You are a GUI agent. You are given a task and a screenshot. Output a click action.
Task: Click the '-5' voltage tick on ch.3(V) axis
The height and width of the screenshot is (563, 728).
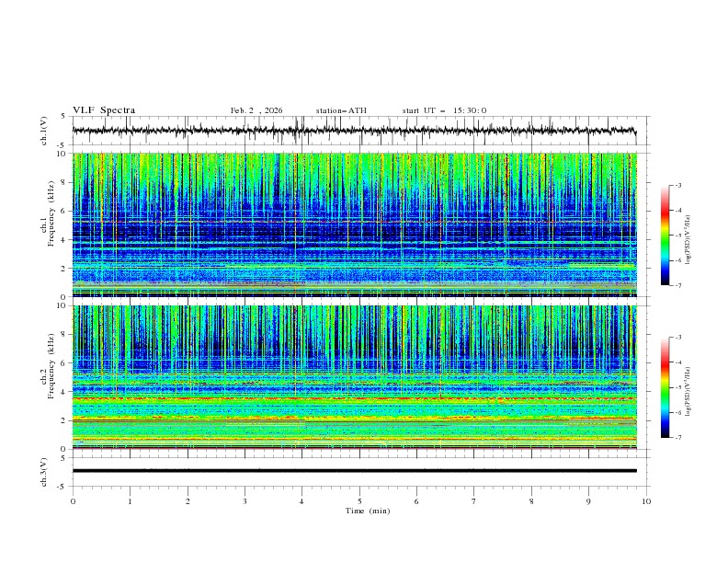[63, 487]
